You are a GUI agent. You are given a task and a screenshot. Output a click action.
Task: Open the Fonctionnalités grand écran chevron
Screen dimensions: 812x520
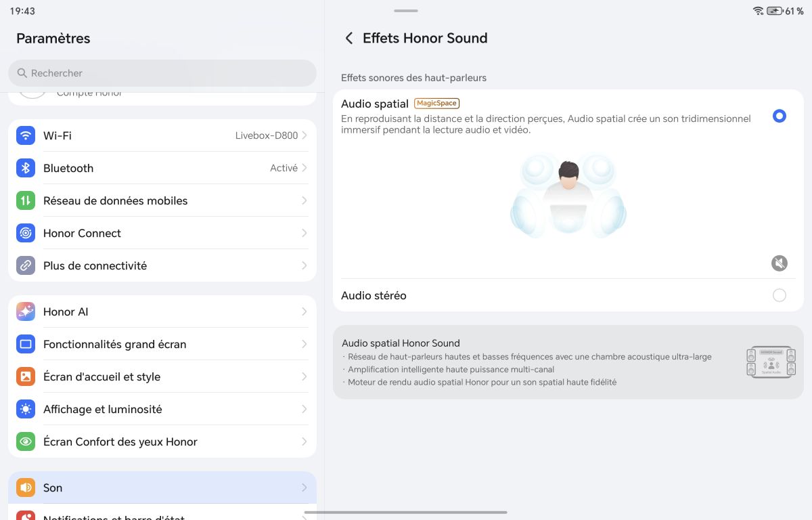304,344
